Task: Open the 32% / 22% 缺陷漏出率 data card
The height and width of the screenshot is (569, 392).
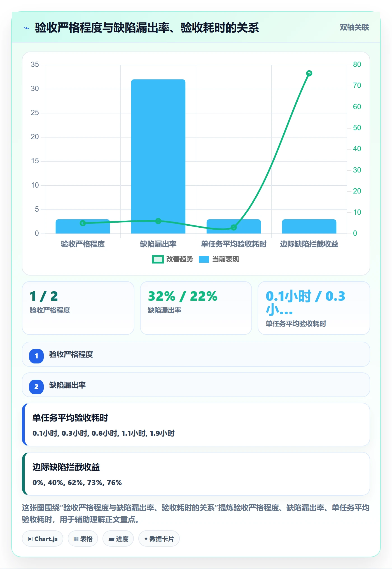Action: 196,308
